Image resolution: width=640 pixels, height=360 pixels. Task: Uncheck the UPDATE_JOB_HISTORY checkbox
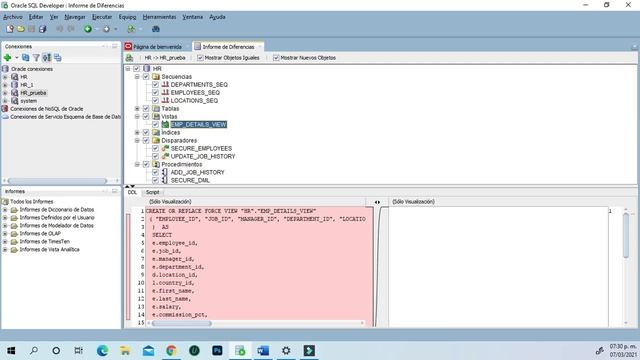[155, 156]
